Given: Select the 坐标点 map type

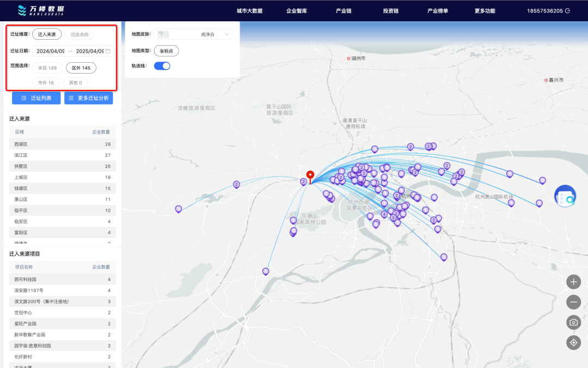Looking at the screenshot, I should 167,51.
